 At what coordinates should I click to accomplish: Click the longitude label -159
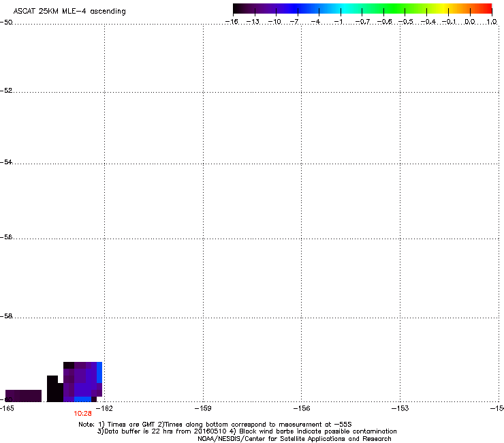tap(203, 408)
